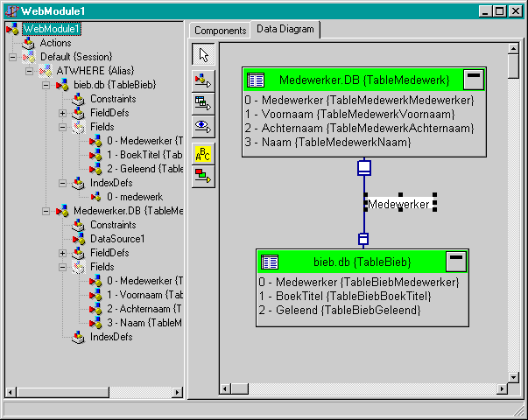528x420 pixels.
Task: Pick the Master Detail connector tool
Action: click(202, 103)
